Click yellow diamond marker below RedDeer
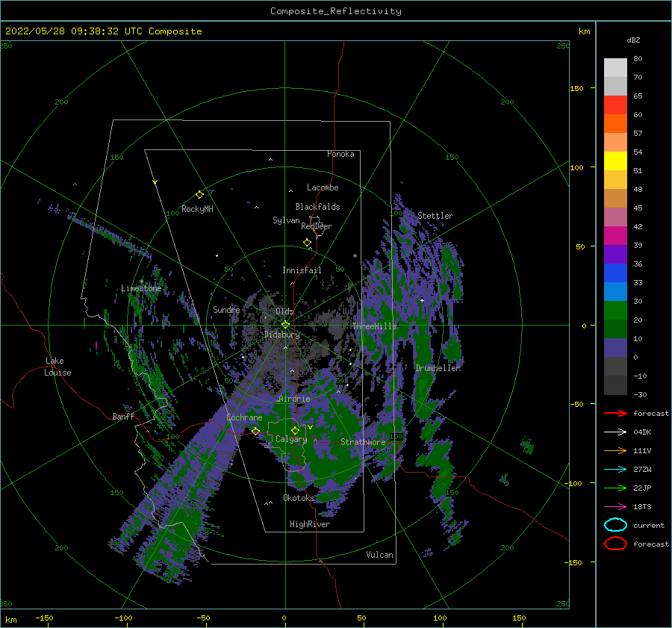Viewport: 672px width, 628px height. click(x=307, y=243)
